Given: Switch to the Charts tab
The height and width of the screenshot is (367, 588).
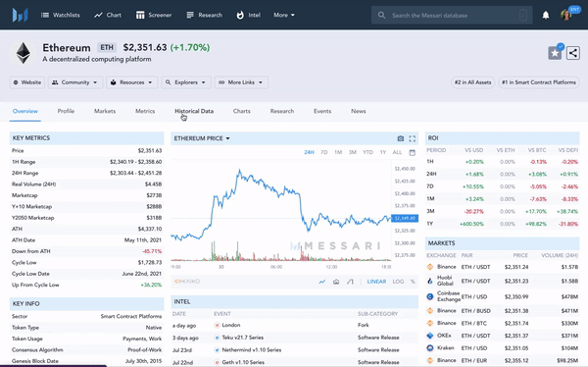Looking at the screenshot, I should pos(241,111).
